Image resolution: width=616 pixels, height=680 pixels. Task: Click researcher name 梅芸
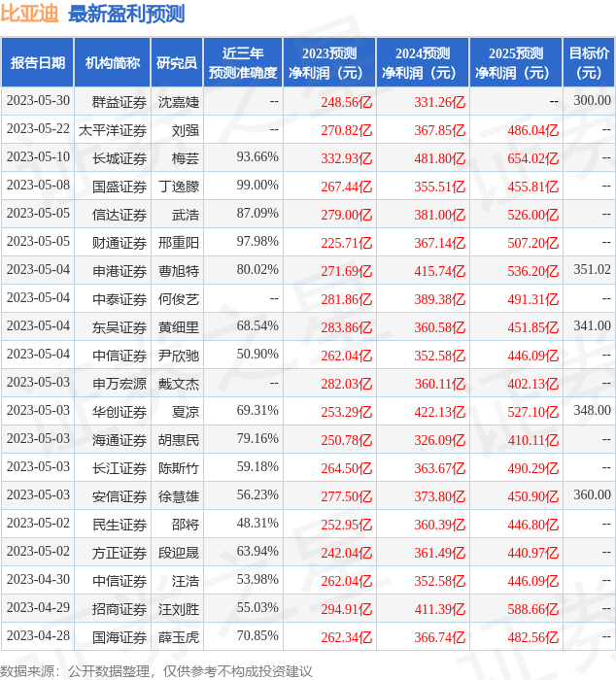(x=186, y=158)
